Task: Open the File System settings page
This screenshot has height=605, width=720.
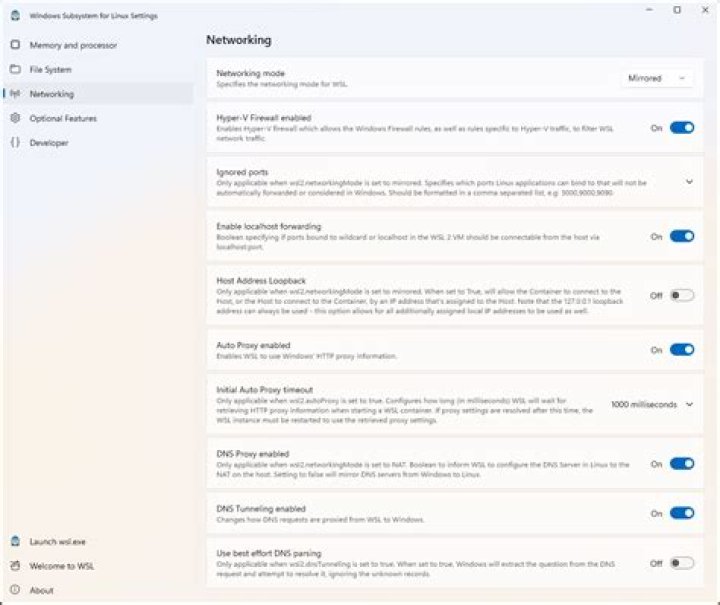Action: click(50, 70)
